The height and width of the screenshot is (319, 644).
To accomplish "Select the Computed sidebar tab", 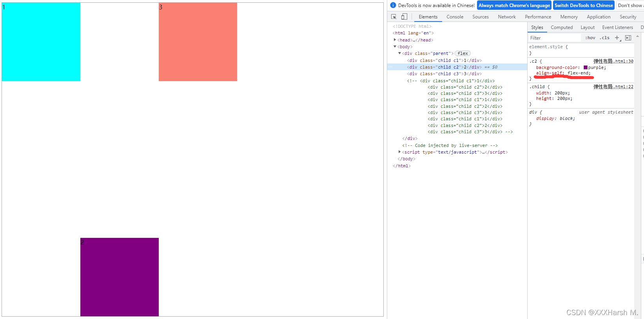I will pos(562,27).
